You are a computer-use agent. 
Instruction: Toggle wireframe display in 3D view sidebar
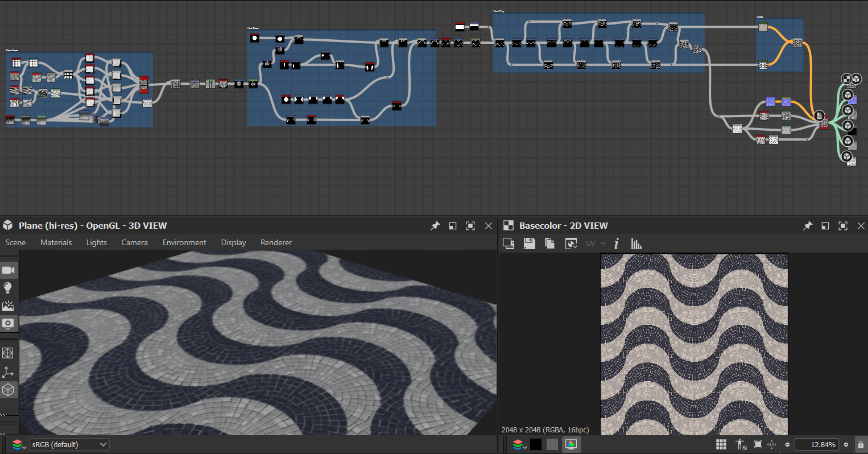pos(8,353)
